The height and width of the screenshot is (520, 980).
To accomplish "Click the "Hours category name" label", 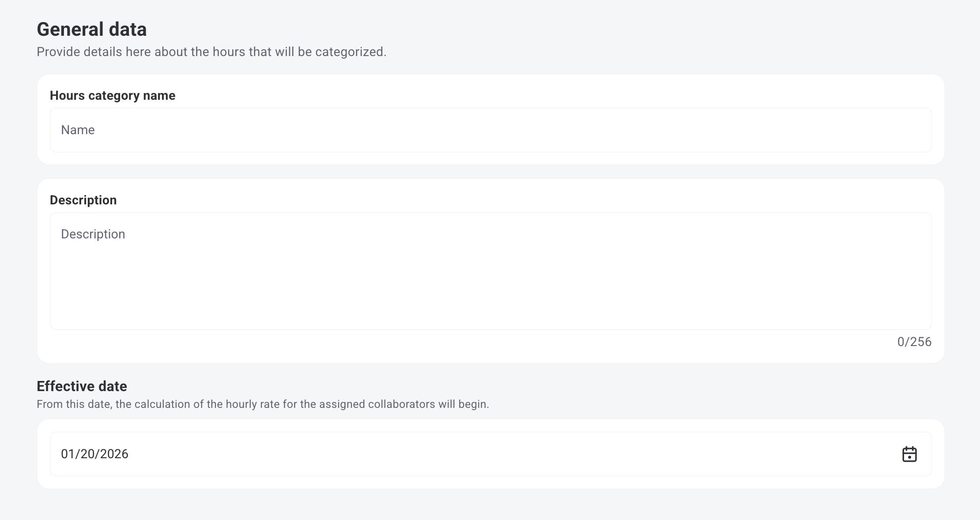I will click(113, 96).
